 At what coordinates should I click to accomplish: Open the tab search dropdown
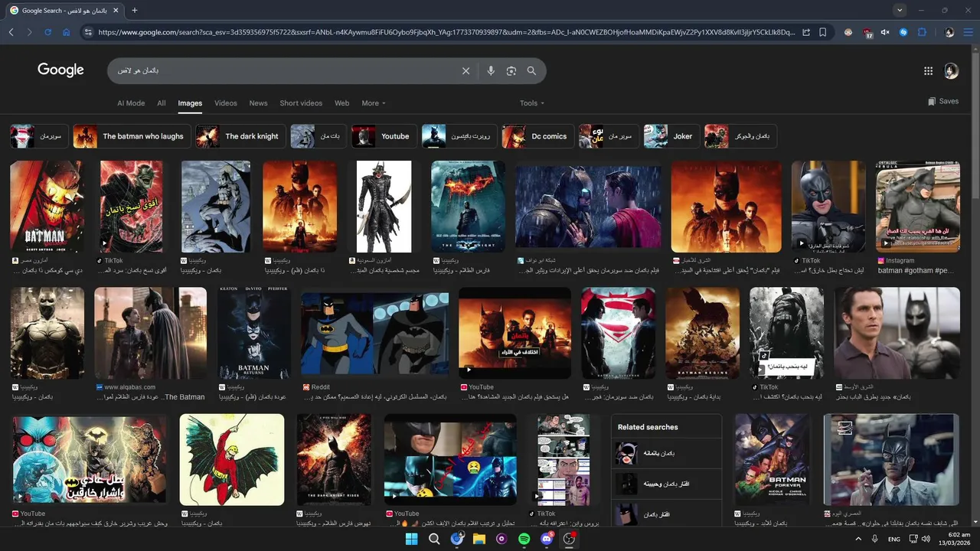[x=900, y=10]
